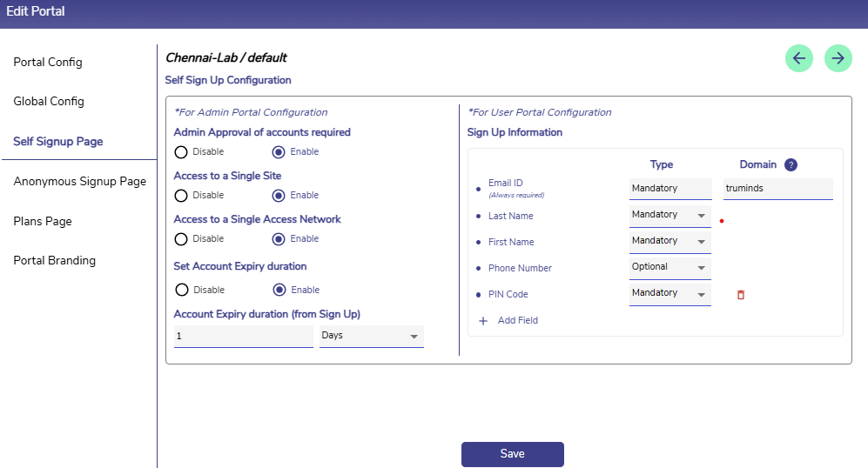Image resolution: width=868 pixels, height=468 pixels.
Task: Open the Days unit dropdown for account expiry
Action: click(371, 336)
